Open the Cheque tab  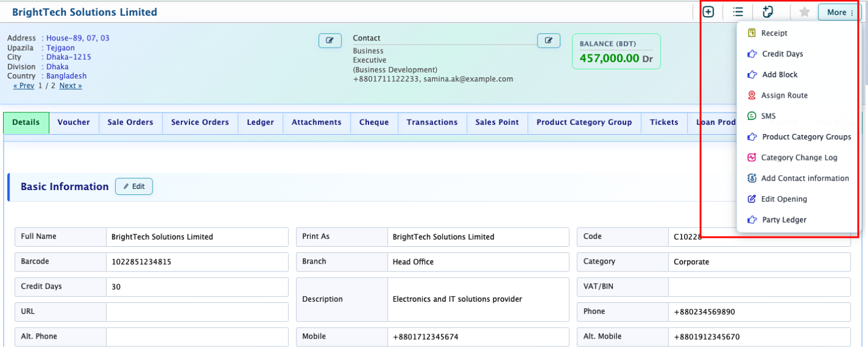pyautogui.click(x=374, y=122)
